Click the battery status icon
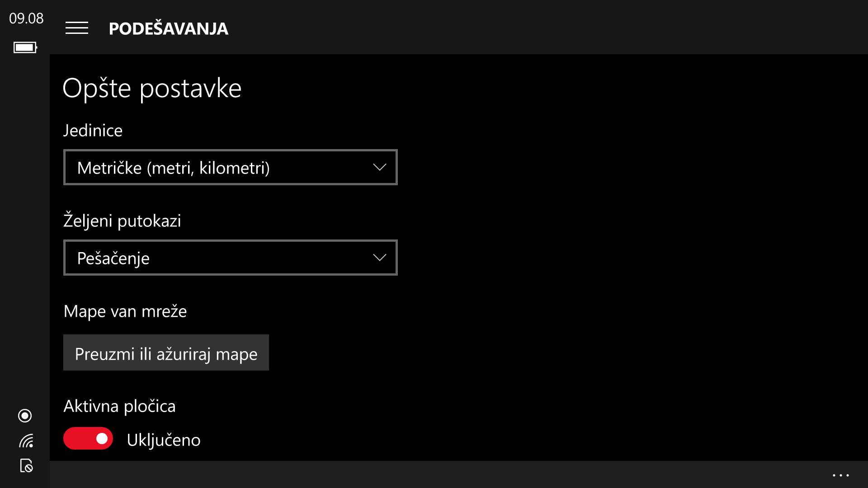The image size is (868, 488). [25, 47]
